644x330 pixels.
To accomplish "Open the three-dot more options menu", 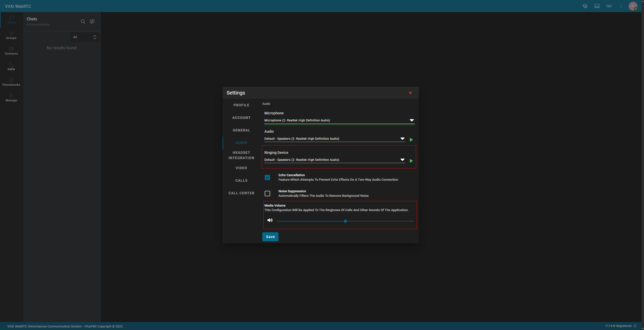I will 621,6.
